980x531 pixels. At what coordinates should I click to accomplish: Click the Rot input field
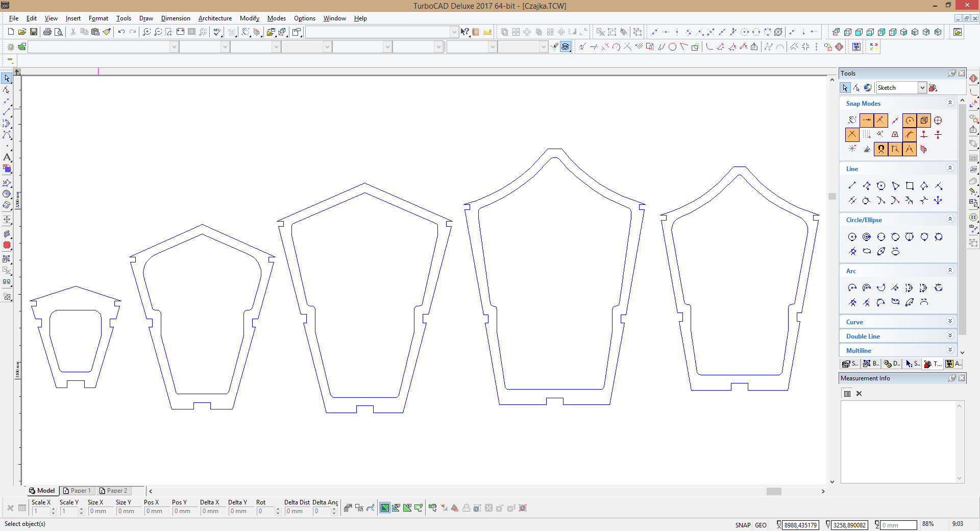pos(264,511)
